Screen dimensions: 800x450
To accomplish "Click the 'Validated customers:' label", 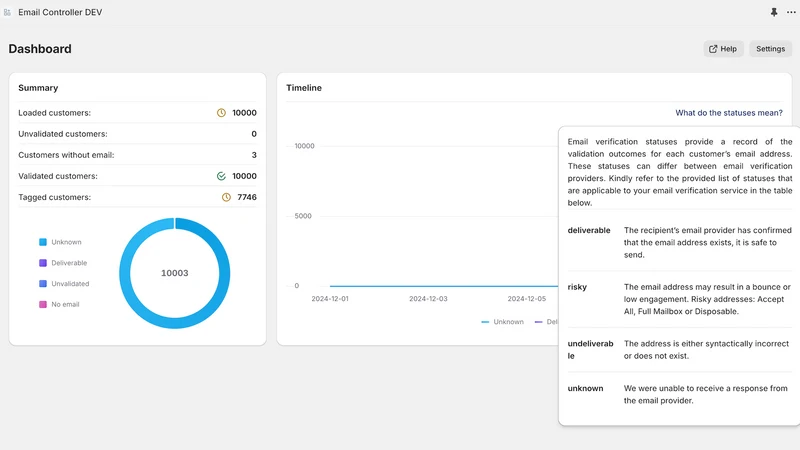I will pyautogui.click(x=58, y=176).
